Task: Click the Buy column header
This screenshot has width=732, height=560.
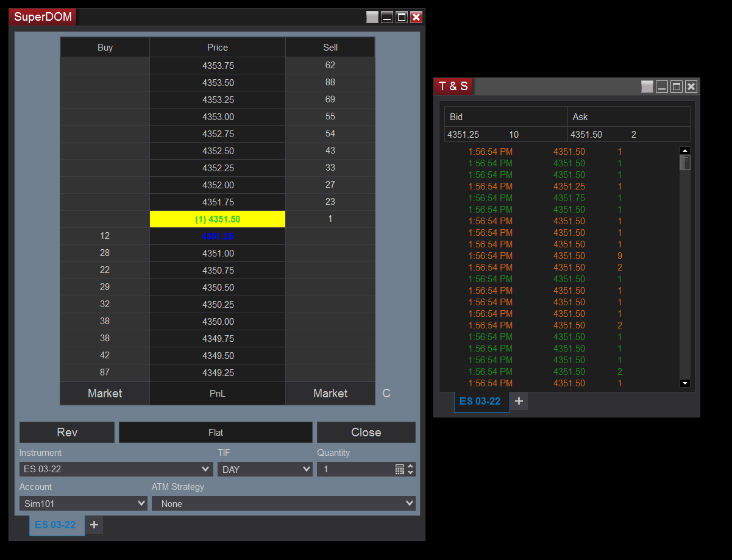Action: [x=105, y=48]
